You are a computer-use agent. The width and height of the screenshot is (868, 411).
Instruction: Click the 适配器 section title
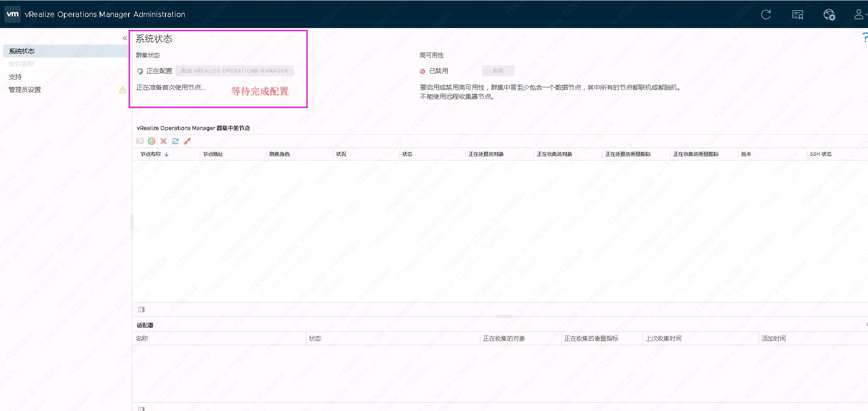pyautogui.click(x=145, y=325)
